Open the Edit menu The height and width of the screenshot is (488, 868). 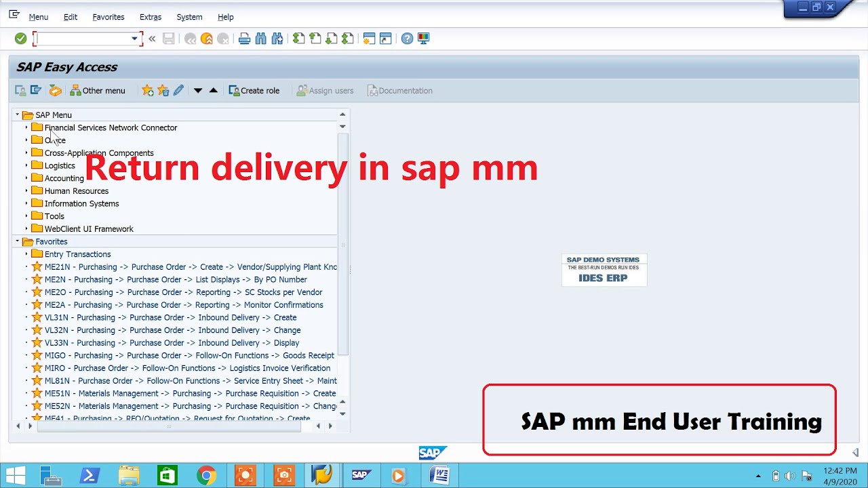coord(71,17)
